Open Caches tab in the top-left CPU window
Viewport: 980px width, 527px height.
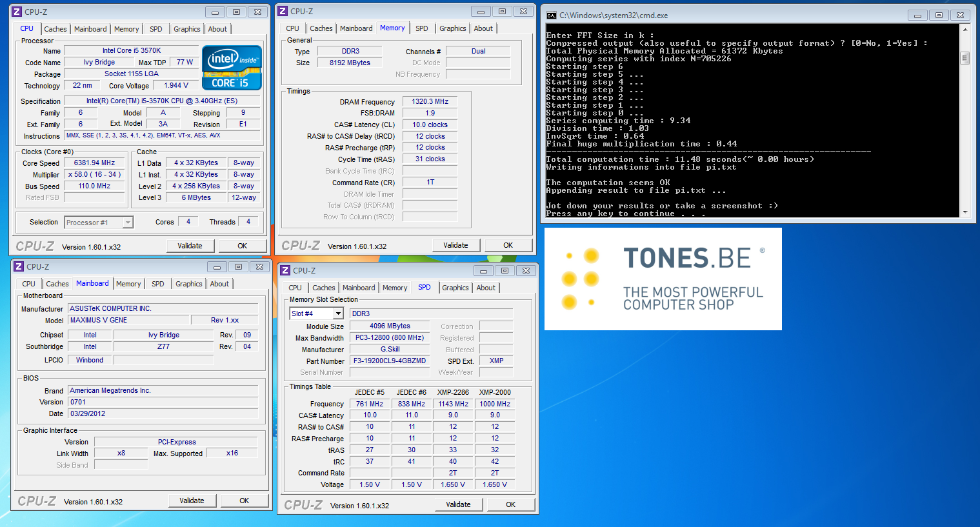pos(55,29)
